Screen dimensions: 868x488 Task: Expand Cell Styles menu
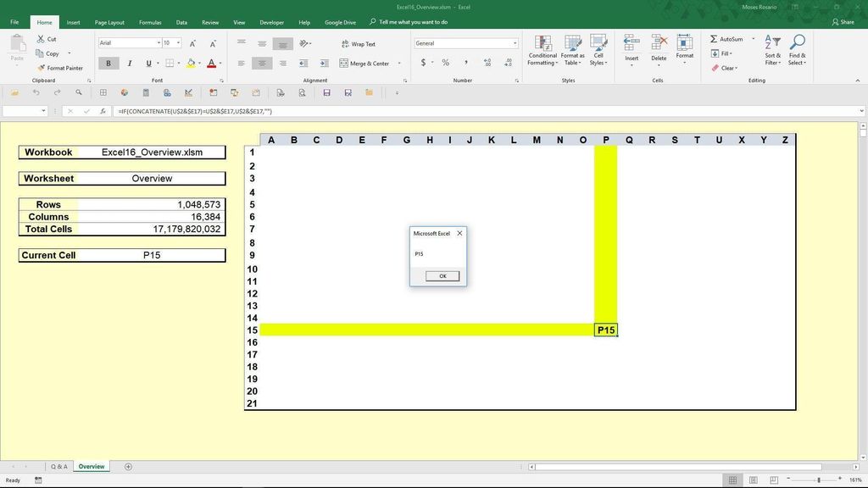click(x=598, y=51)
